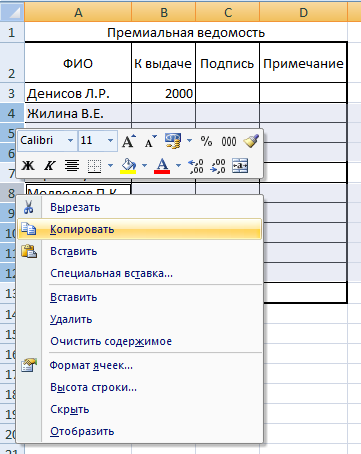The height and width of the screenshot is (454, 361).
Task: Apply cell borders icon
Action: point(94,165)
